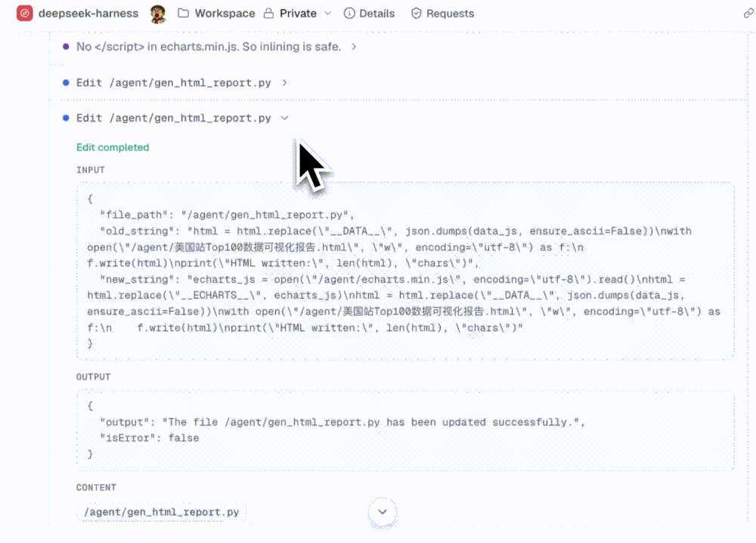Screen dimensions: 756x543
Task: Expand the 'No </script> in echarts.min.js' step
Action: click(354, 47)
